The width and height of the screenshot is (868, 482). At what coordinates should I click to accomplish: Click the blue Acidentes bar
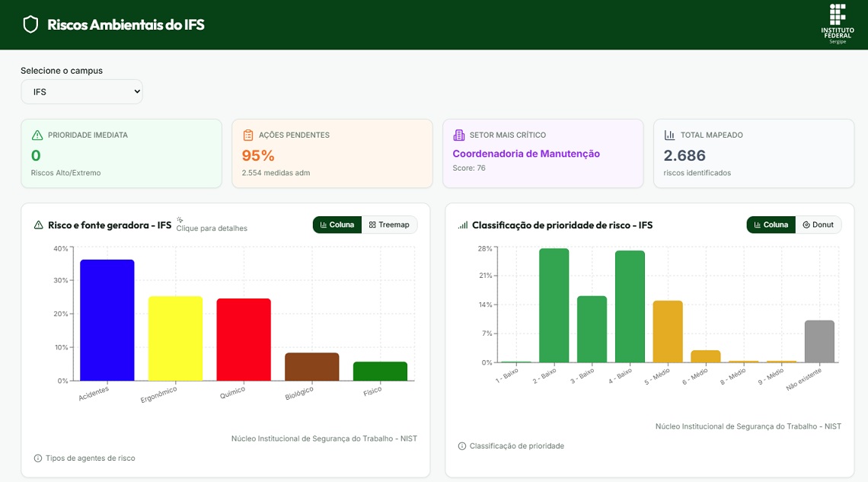[107, 320]
